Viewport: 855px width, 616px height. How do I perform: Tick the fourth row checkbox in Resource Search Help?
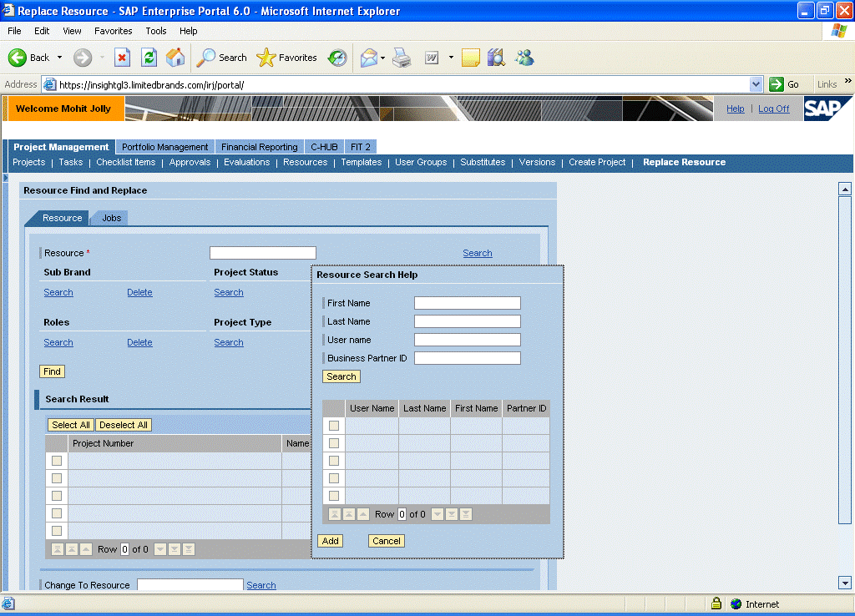(334, 478)
